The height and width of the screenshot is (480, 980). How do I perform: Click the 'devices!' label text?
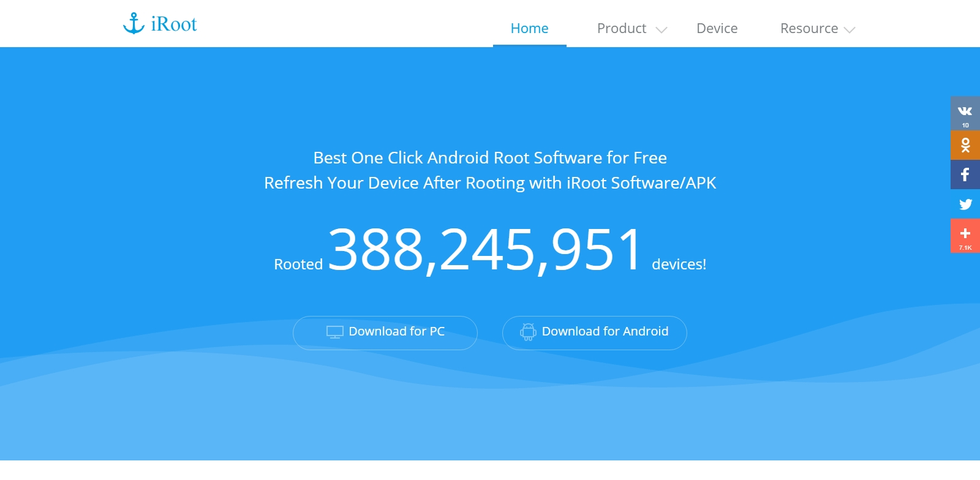(x=679, y=264)
